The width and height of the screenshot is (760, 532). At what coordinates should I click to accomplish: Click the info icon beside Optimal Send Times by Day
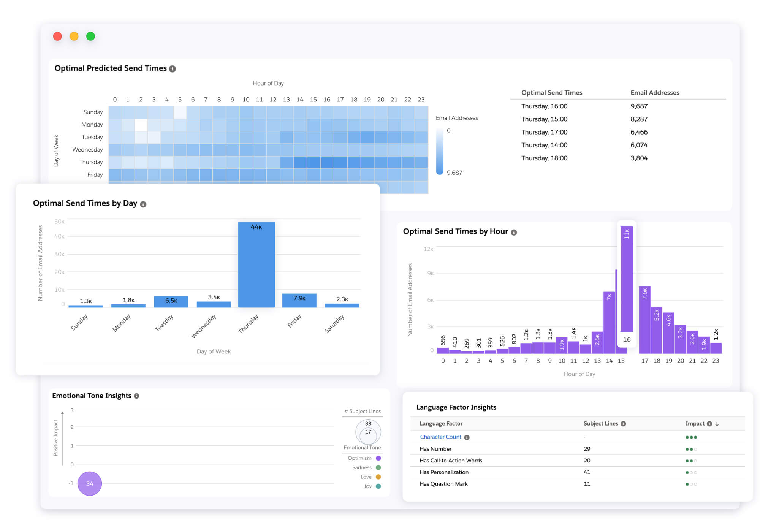(x=143, y=204)
